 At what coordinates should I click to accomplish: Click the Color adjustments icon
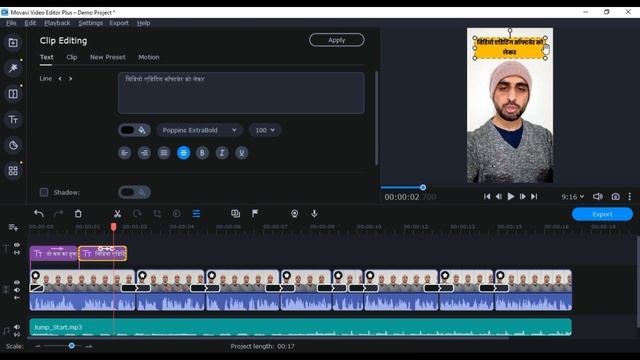tap(176, 213)
